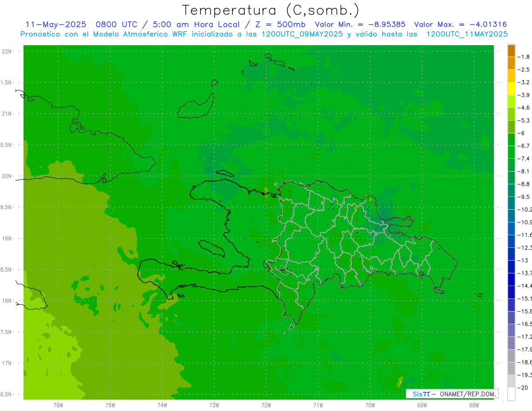Select the init time '1200UTC_09MAY2025'

coord(302,34)
